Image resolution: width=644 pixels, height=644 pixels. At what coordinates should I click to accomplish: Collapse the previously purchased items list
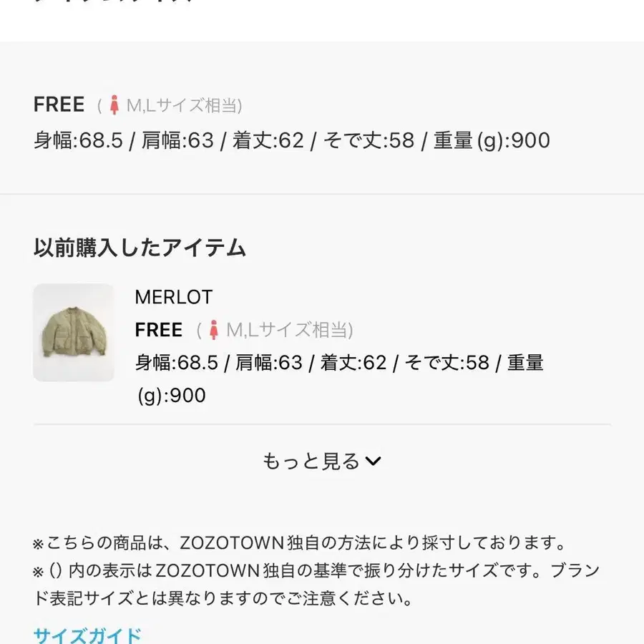click(322, 461)
